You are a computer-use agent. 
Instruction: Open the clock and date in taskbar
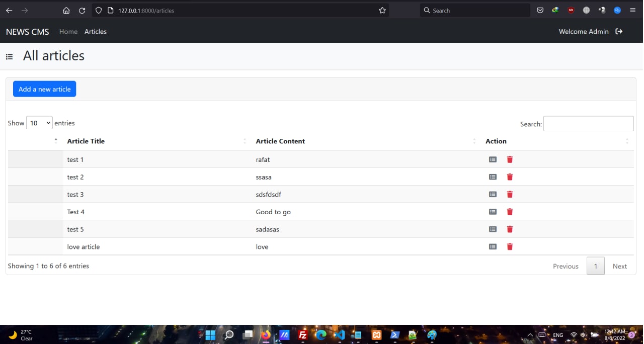(615, 335)
